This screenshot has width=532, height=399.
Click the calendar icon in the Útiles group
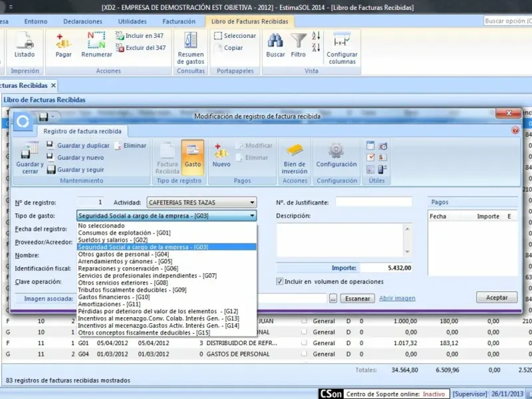coord(370,146)
